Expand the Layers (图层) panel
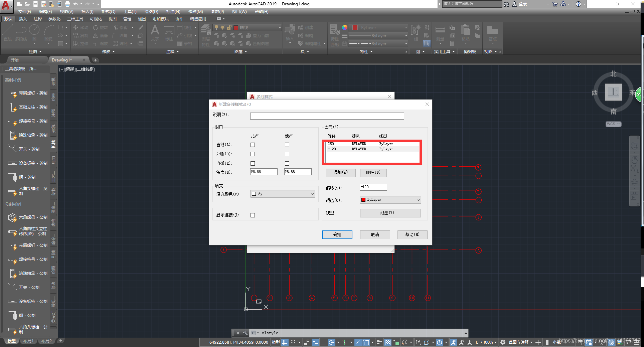The height and width of the screenshot is (347, 644). point(241,51)
